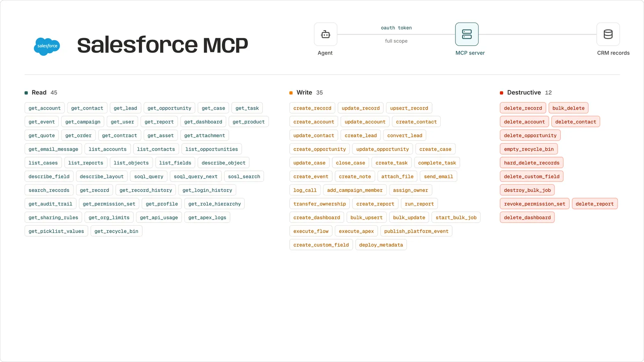Image resolution: width=644 pixels, height=362 pixels.
Task: Click the get_dashboard chip
Action: (x=203, y=122)
